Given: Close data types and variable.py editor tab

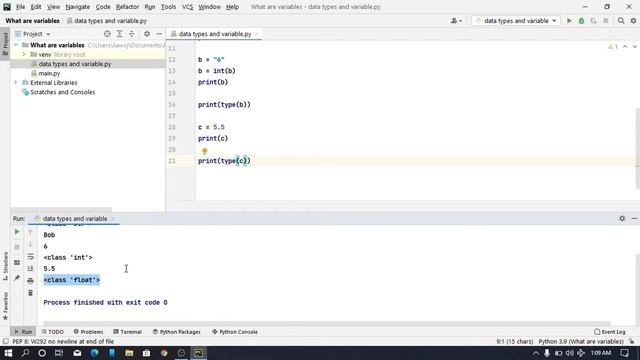Looking at the screenshot, I should (x=257, y=34).
